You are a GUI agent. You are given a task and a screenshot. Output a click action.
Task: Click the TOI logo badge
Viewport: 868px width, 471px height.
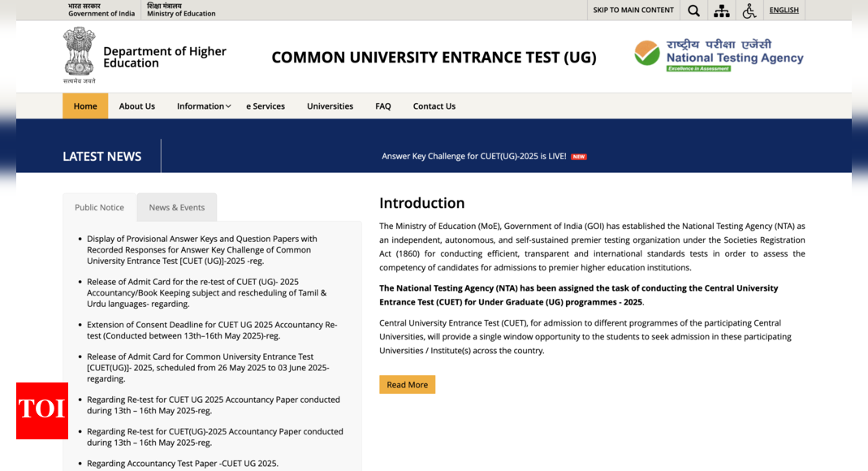42,410
